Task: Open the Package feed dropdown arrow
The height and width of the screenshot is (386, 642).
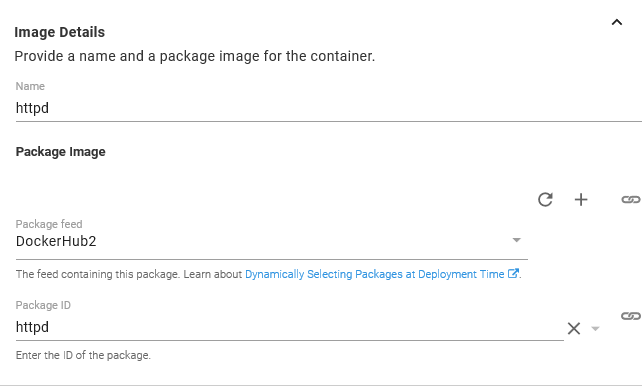Action: tap(517, 240)
